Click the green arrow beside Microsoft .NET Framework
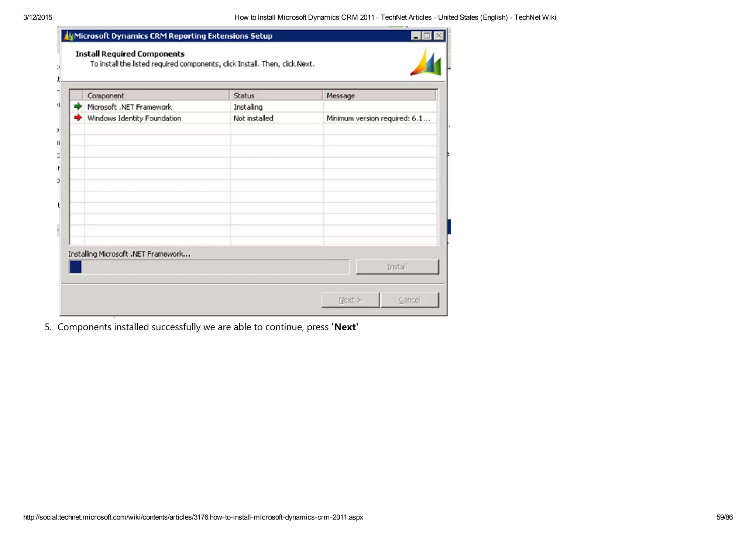This screenshot has height=535, width=756. point(78,107)
